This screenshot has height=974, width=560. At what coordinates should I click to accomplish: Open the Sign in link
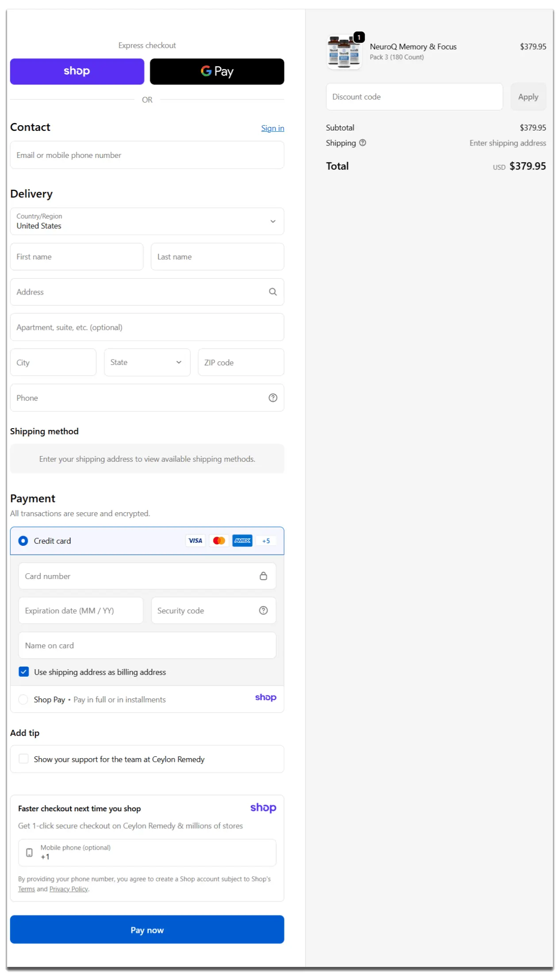coord(272,128)
